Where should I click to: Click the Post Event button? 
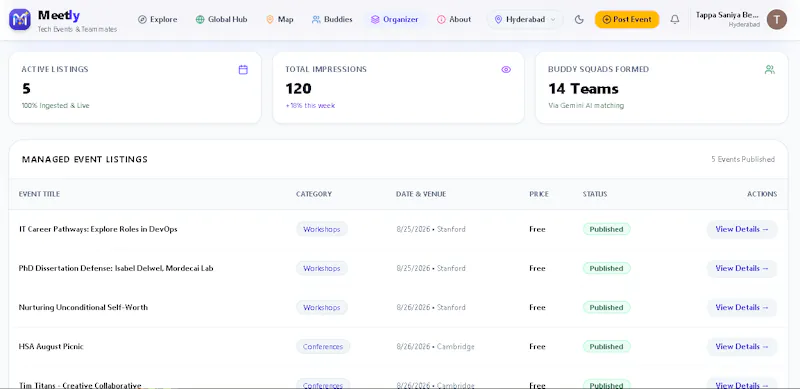[x=627, y=19]
